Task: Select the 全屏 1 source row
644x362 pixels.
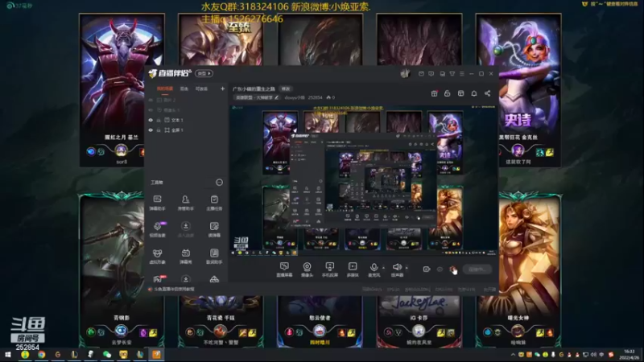Action: (x=186, y=130)
